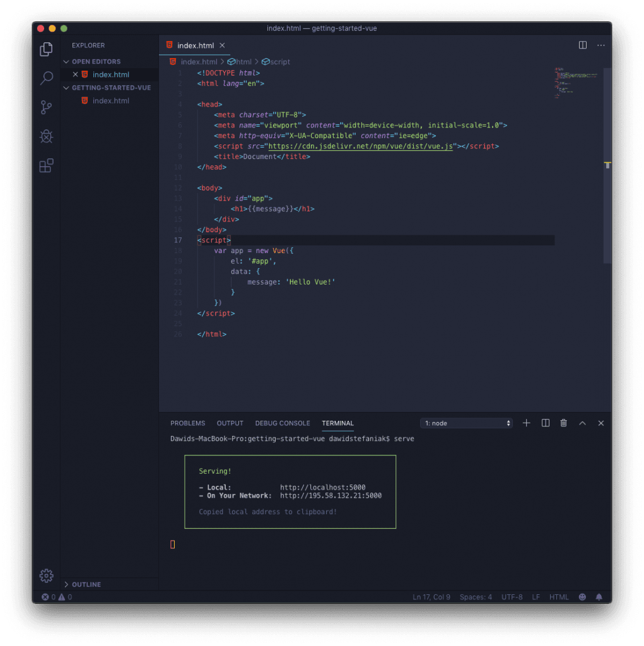Image resolution: width=644 pixels, height=646 pixels.
Task: Change language mode via HTML status item
Action: (558, 597)
